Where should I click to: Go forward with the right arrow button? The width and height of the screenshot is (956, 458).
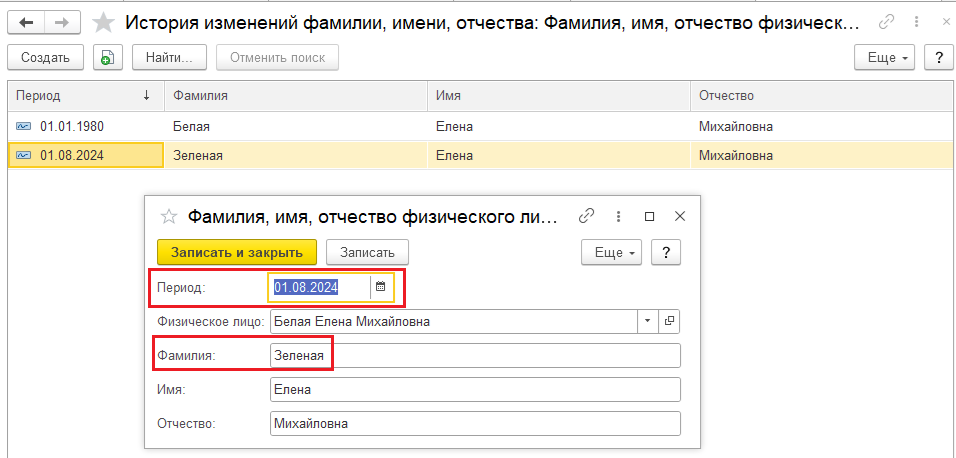point(62,23)
